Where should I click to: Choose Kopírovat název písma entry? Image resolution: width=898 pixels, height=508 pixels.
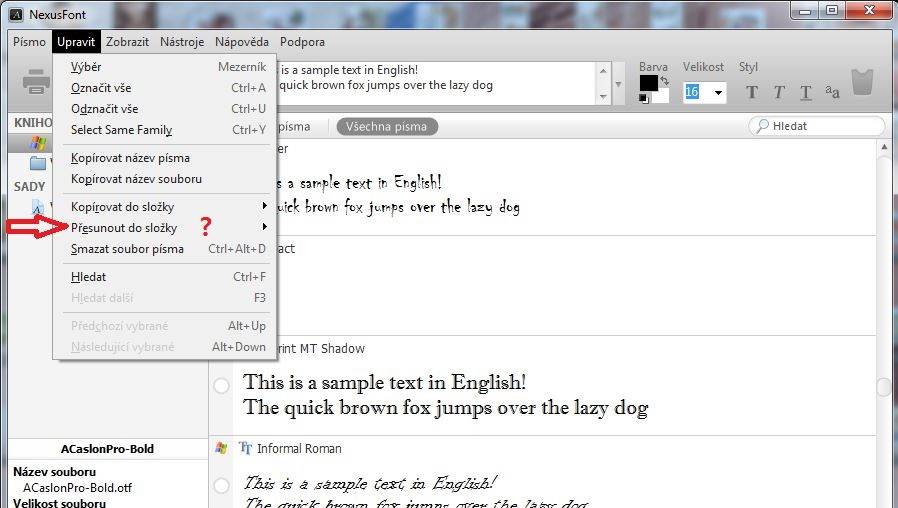pos(165,158)
